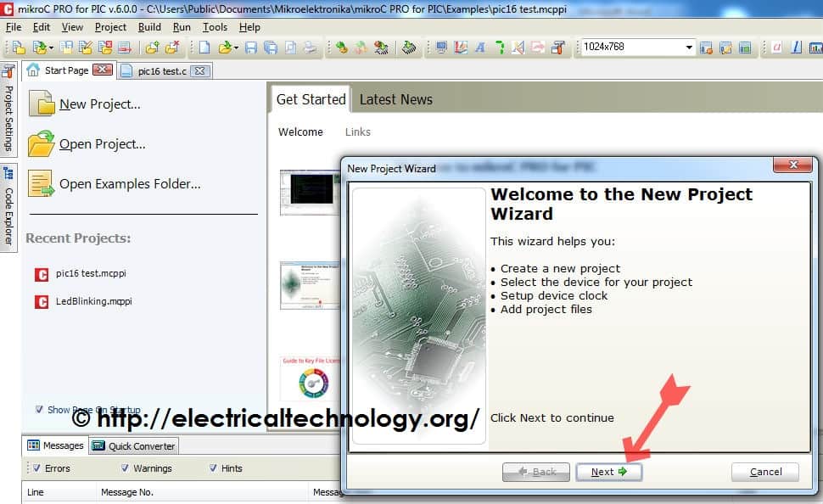This screenshot has height=504, width=823.
Task: Expand the 1024x768 resolution dropdown
Action: pos(689,48)
